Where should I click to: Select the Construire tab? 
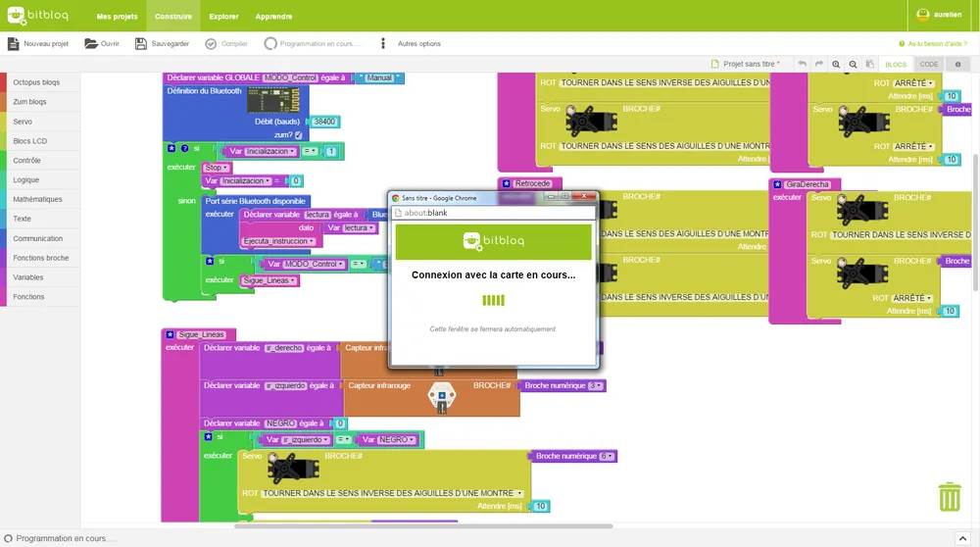tap(173, 17)
